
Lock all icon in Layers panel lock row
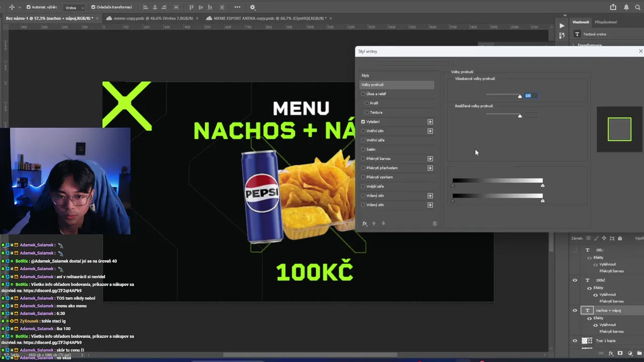pyautogui.click(x=620, y=238)
